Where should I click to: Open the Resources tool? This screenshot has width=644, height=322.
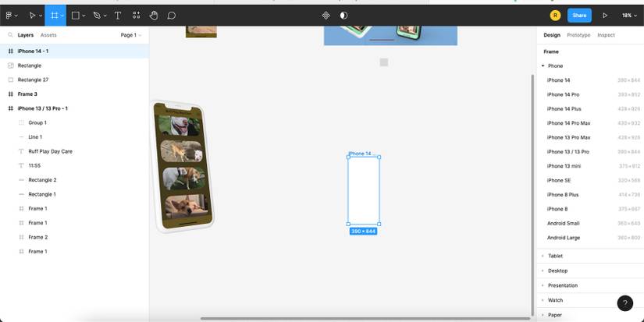pos(137,16)
